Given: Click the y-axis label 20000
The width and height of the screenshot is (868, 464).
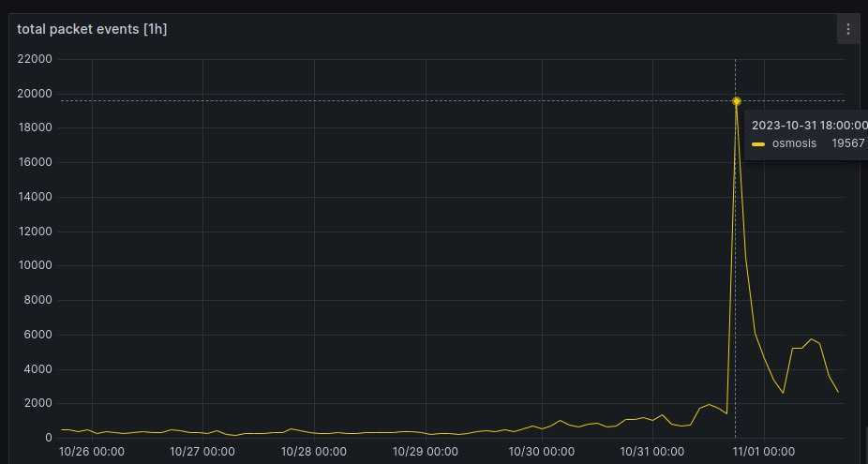Looking at the screenshot, I should (35, 94).
